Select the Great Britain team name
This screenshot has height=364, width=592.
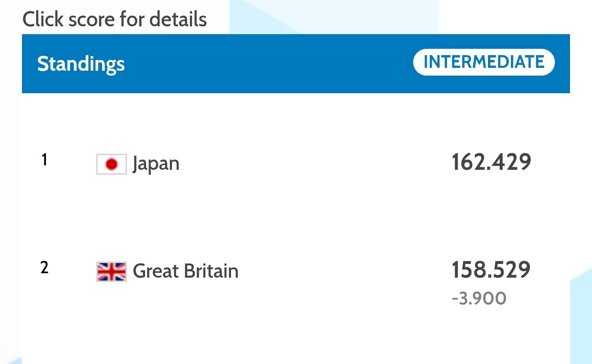pos(186,271)
